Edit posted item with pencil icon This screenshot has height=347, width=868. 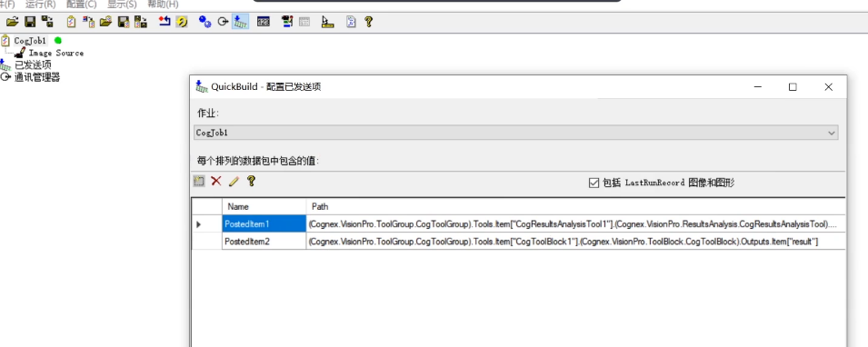pos(234,181)
